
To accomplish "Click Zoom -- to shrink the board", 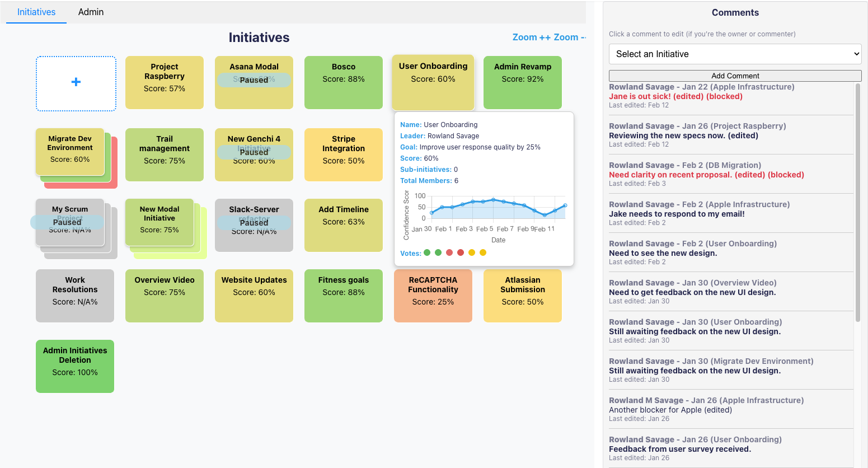I will [x=570, y=37].
